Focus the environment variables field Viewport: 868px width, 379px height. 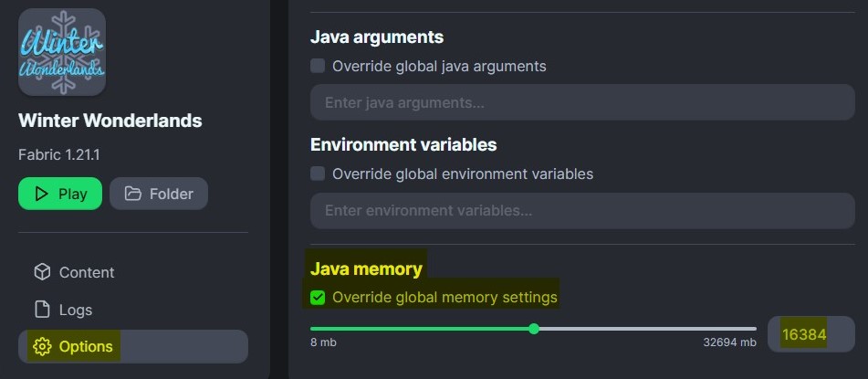coord(582,211)
